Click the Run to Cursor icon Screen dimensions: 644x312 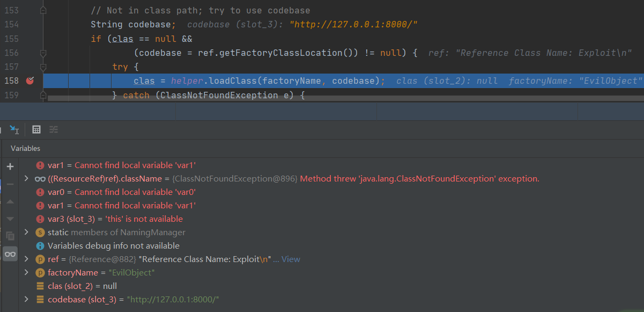[x=14, y=129]
